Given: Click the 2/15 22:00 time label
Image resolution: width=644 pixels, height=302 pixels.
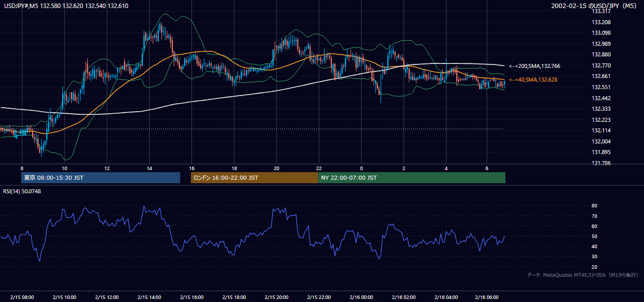Looking at the screenshot, I should coord(318,297).
